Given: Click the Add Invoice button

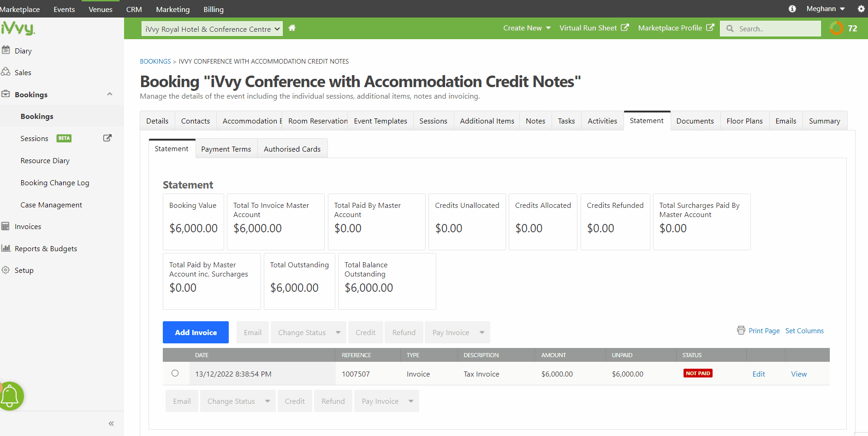Looking at the screenshot, I should pos(196,332).
